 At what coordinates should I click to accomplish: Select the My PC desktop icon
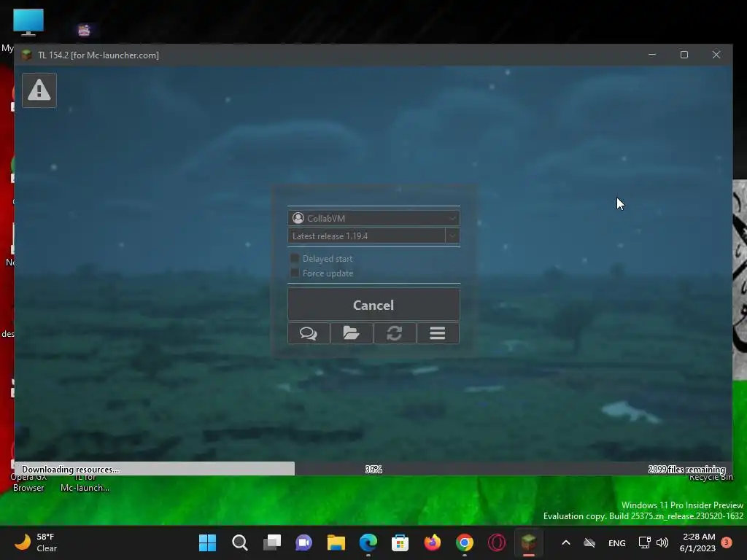[28, 23]
